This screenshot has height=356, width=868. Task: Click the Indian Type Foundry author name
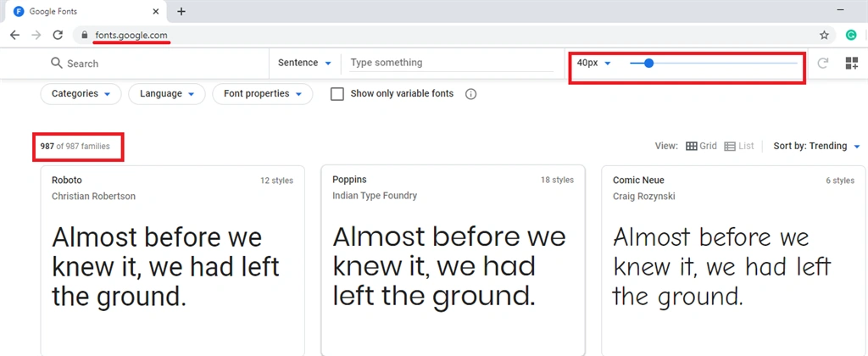pyautogui.click(x=375, y=196)
